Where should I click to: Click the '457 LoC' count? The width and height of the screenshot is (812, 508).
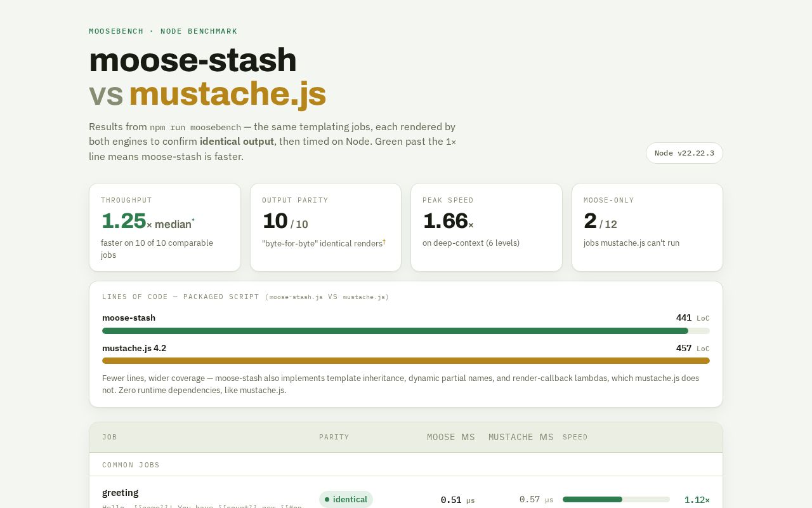pos(693,348)
